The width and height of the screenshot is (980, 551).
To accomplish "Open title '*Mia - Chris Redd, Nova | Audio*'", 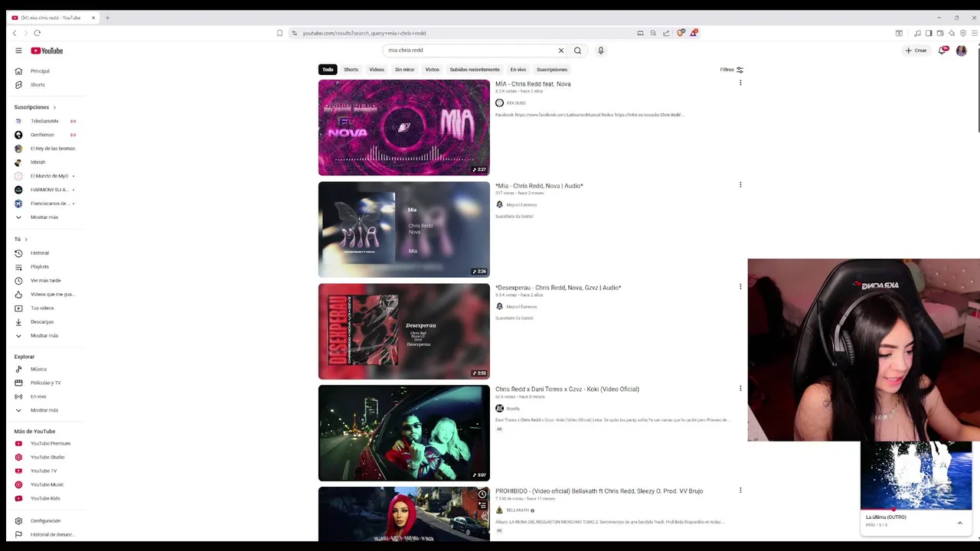I will (x=539, y=185).
